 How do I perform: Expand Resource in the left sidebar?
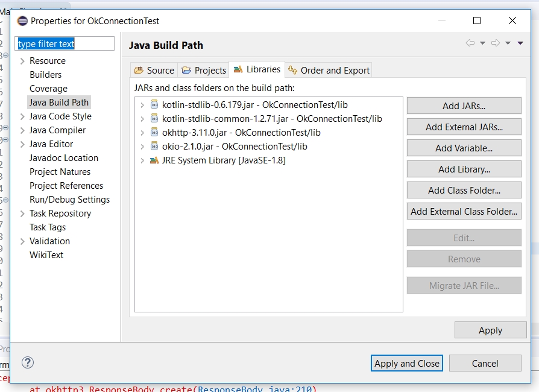[22, 61]
